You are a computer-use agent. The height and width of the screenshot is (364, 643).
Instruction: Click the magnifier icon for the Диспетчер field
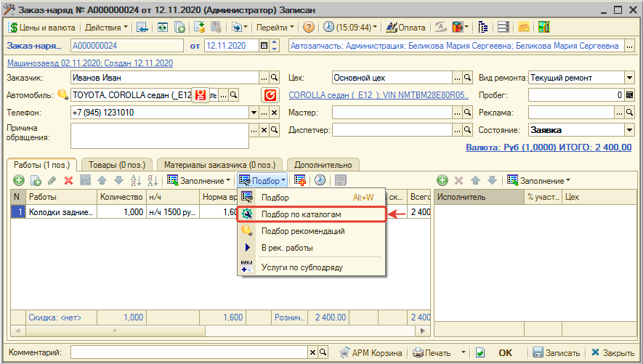pos(467,130)
